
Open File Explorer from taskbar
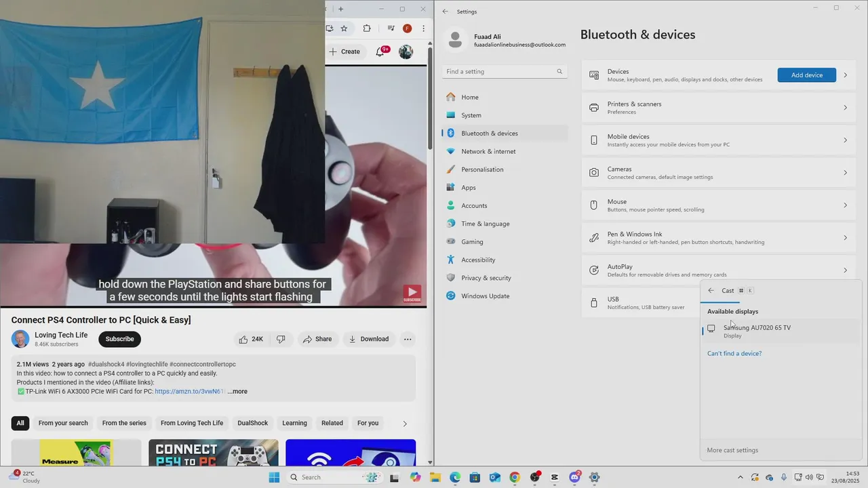tap(435, 477)
